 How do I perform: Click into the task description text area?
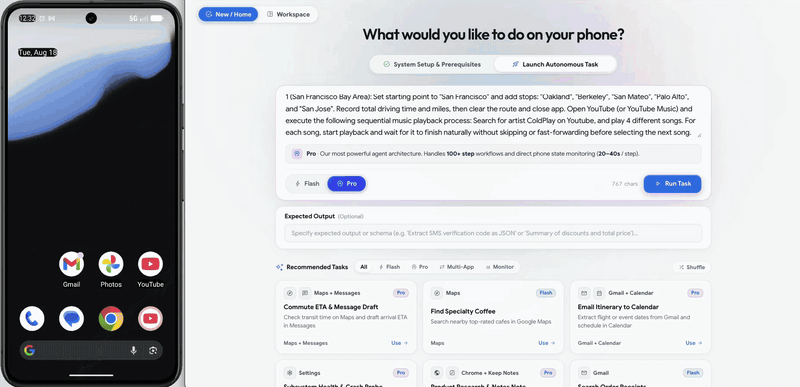click(x=493, y=115)
